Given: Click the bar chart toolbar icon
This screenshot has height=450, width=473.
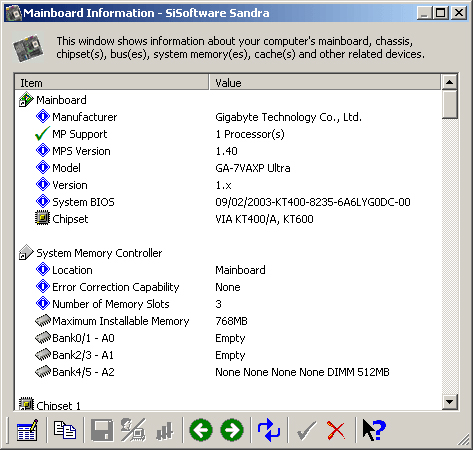Looking at the screenshot, I should (164, 430).
